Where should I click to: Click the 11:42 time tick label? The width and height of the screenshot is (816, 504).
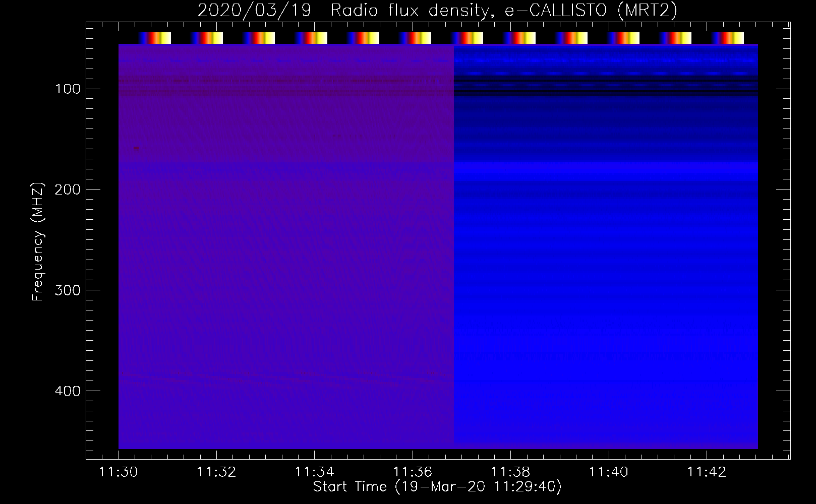pyautogui.click(x=707, y=472)
